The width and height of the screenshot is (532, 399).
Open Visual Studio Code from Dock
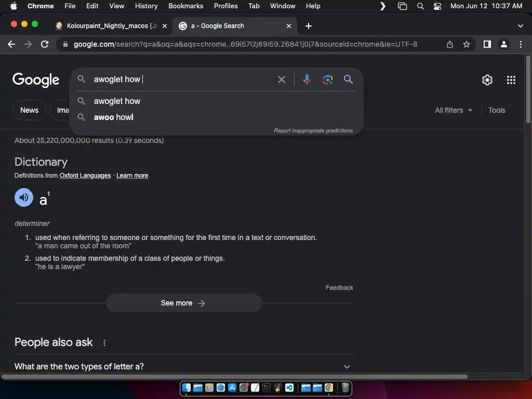(289, 388)
